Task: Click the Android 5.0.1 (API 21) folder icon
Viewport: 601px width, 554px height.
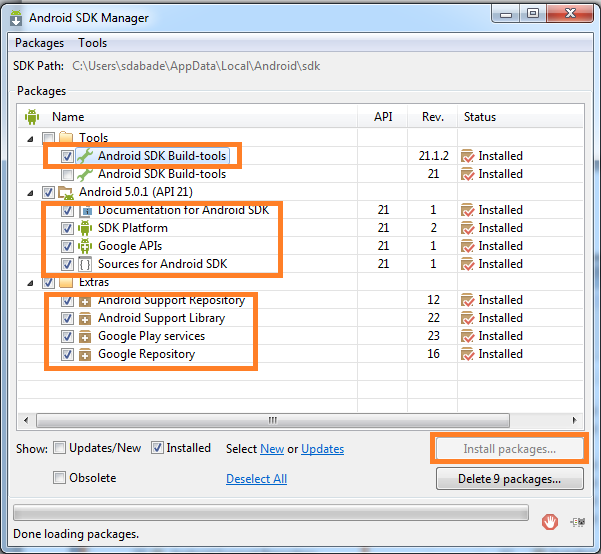Action: 66,192
